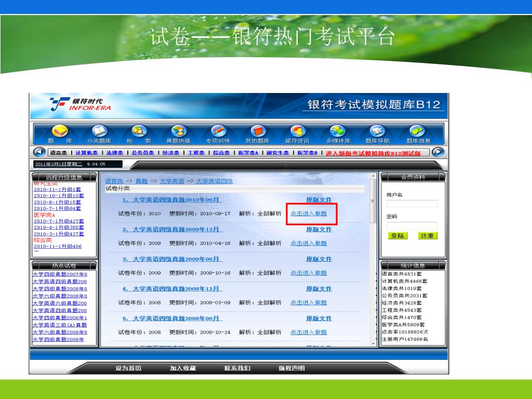This screenshot has width=532, height=399.
Task: Click the paper list scrollbar down arrow
Action: click(x=373, y=344)
